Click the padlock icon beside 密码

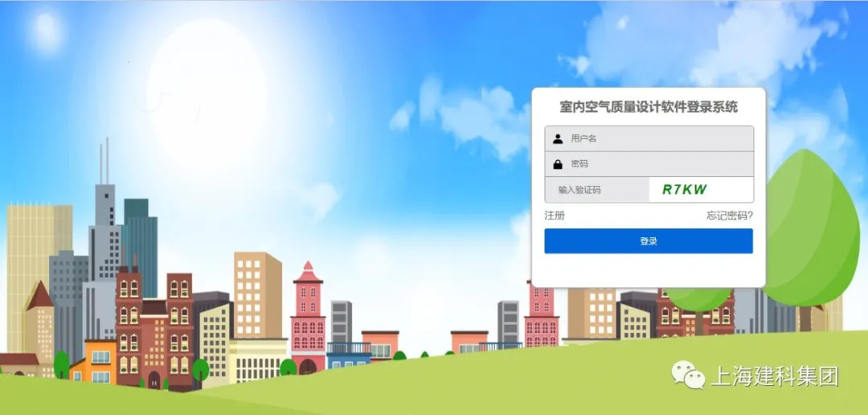click(558, 164)
